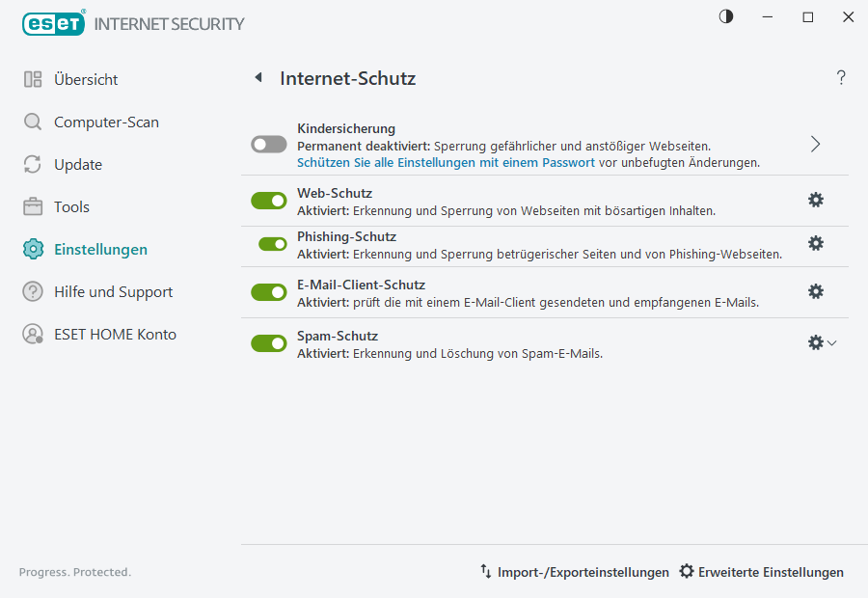
Task: Select Hilfe und Support in sidebar
Action: [x=113, y=292]
